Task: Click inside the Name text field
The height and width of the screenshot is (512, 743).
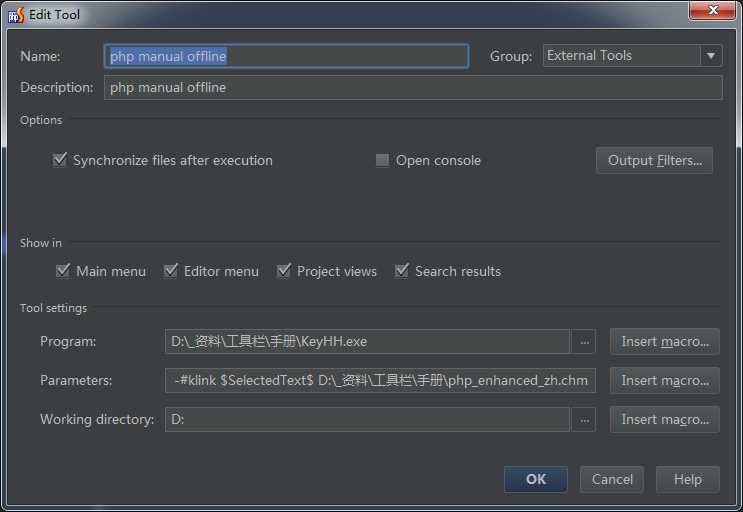Action: click(x=286, y=57)
